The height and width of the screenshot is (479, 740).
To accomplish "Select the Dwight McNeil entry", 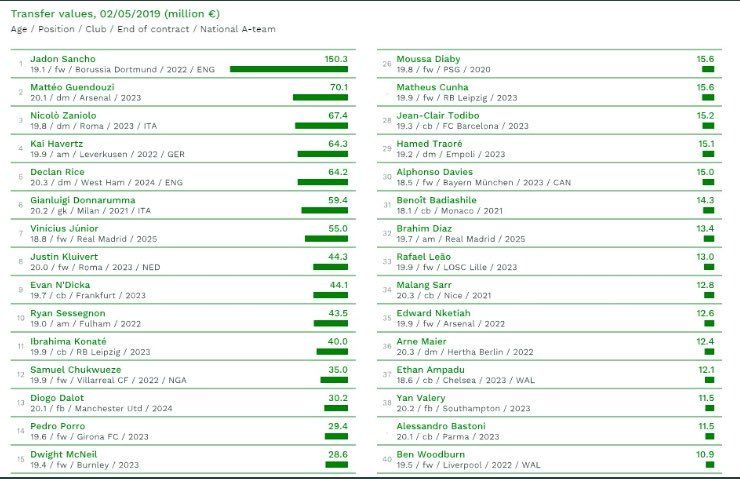I will 64,453.
